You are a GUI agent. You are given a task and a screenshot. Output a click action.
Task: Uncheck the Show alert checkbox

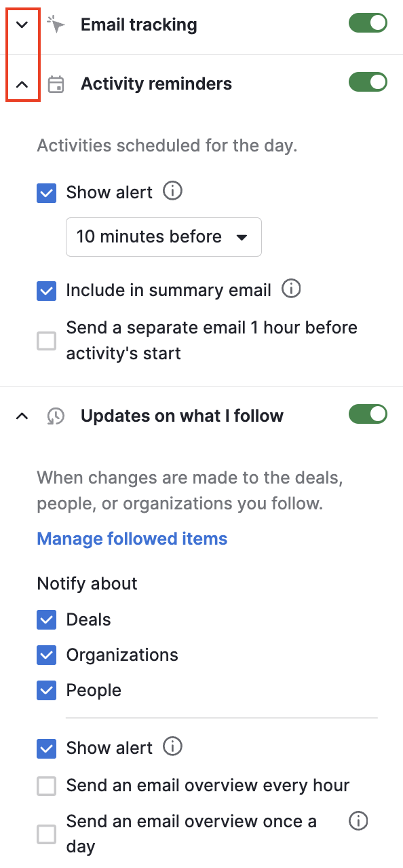[x=46, y=193]
